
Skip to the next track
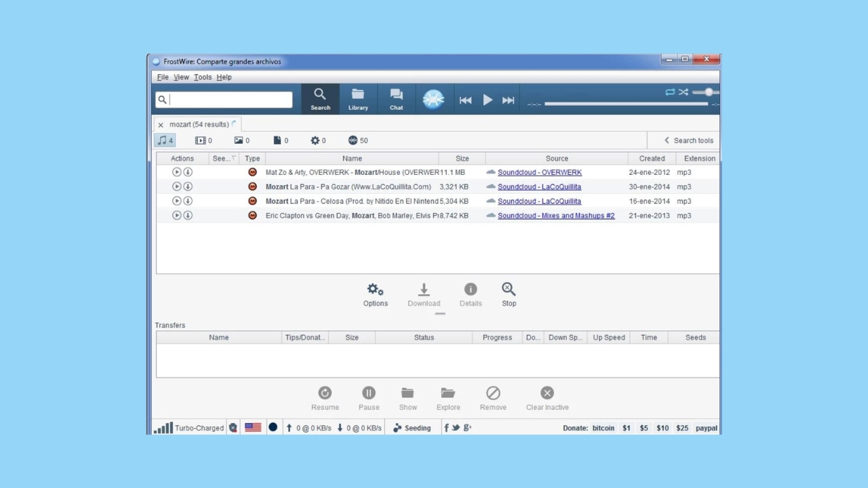click(508, 100)
